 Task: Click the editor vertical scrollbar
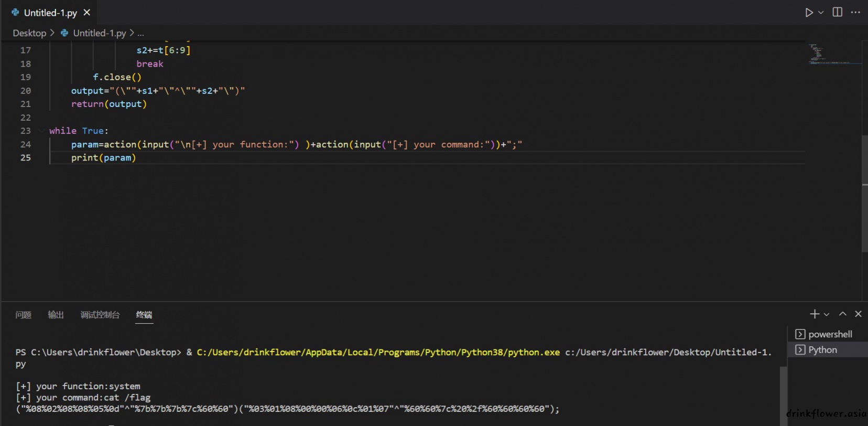pyautogui.click(x=865, y=194)
